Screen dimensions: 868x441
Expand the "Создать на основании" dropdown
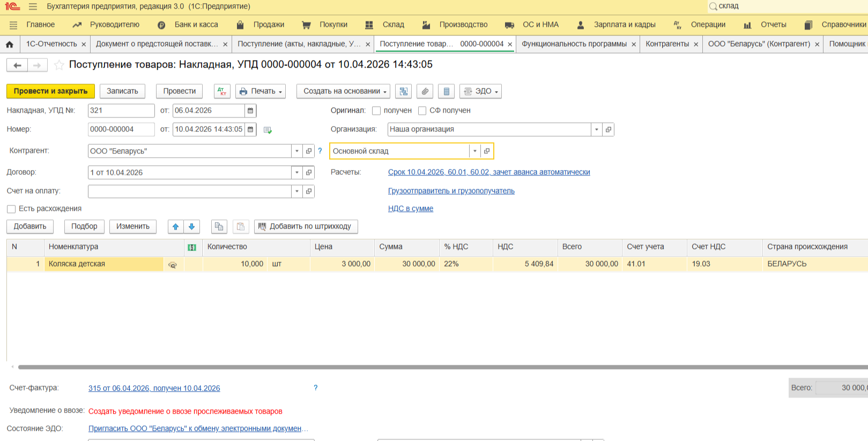pyautogui.click(x=343, y=91)
